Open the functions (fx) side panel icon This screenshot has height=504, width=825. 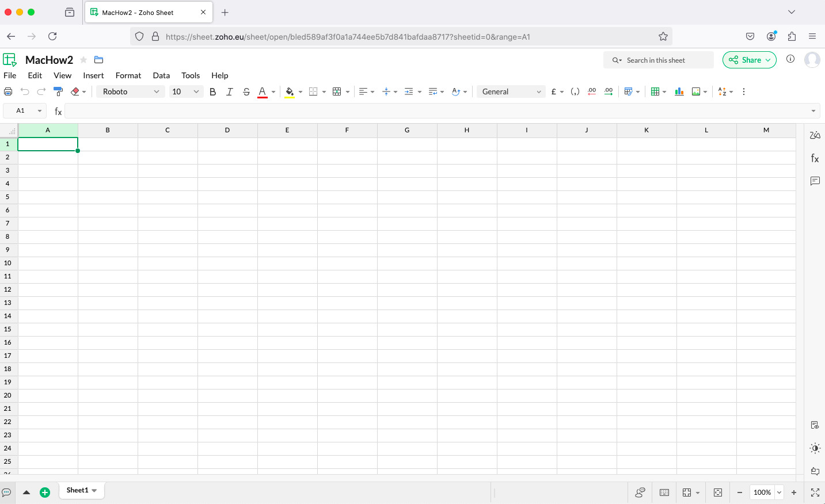pyautogui.click(x=815, y=158)
